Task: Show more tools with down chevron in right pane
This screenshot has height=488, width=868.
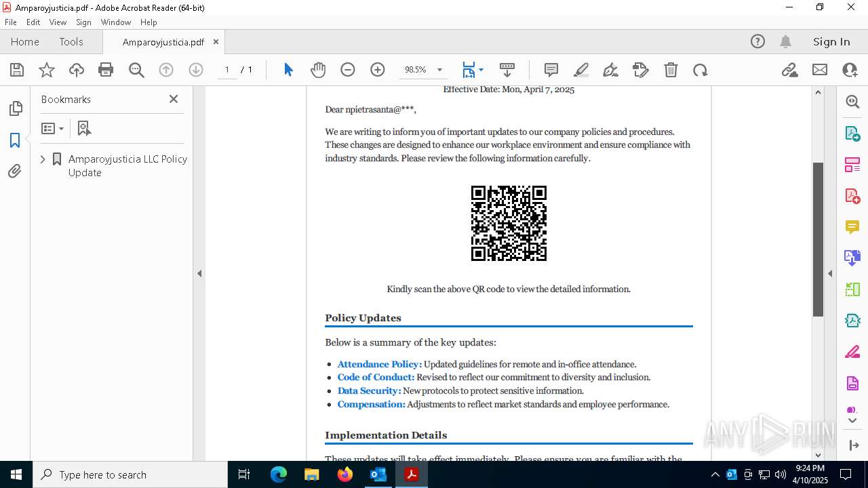Action: coord(852,421)
